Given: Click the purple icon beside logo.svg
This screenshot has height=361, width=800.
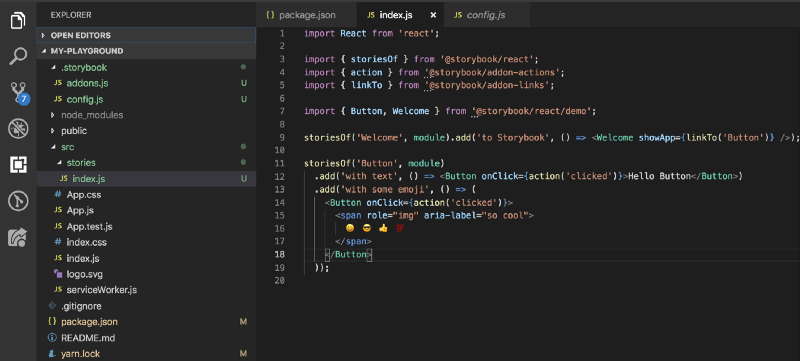Looking at the screenshot, I should (x=58, y=274).
